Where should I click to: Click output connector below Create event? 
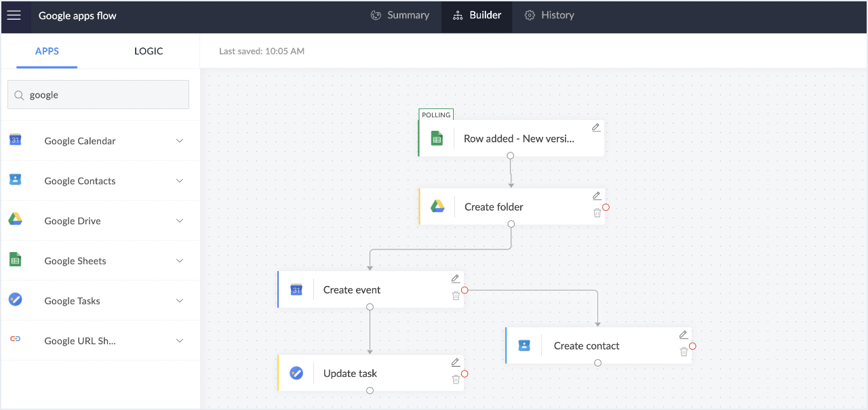click(x=370, y=307)
